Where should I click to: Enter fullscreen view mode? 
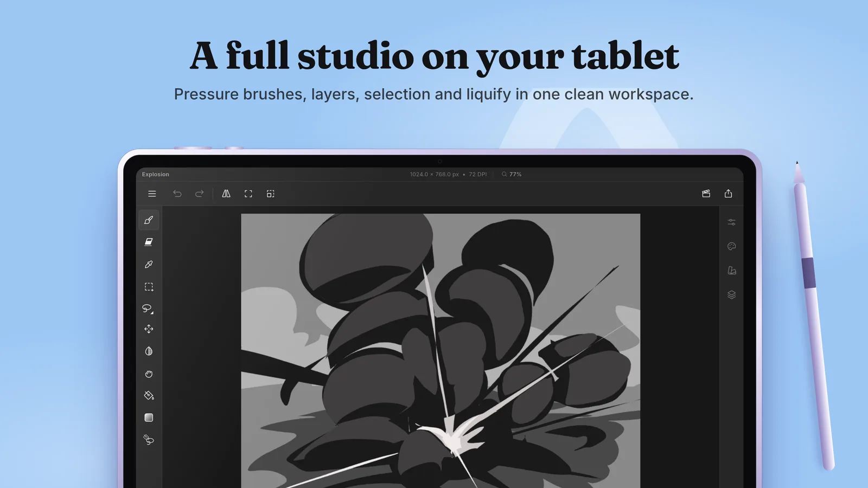(248, 194)
